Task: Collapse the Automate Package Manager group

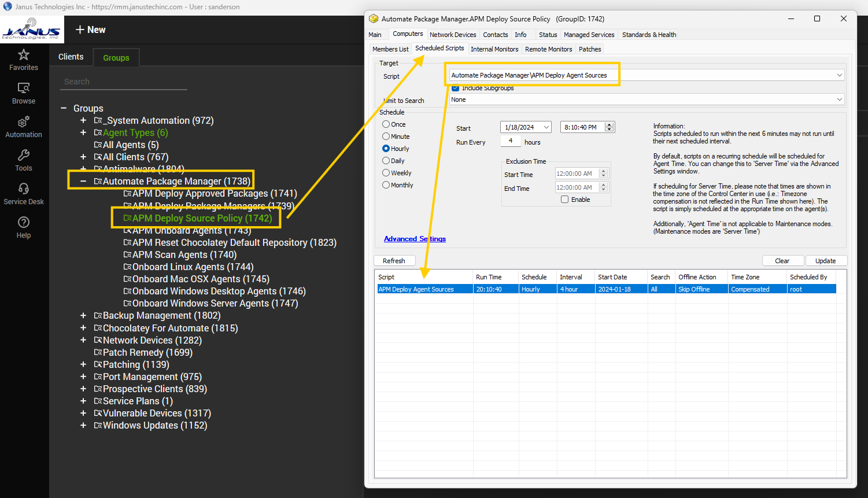Action: pyautogui.click(x=83, y=182)
